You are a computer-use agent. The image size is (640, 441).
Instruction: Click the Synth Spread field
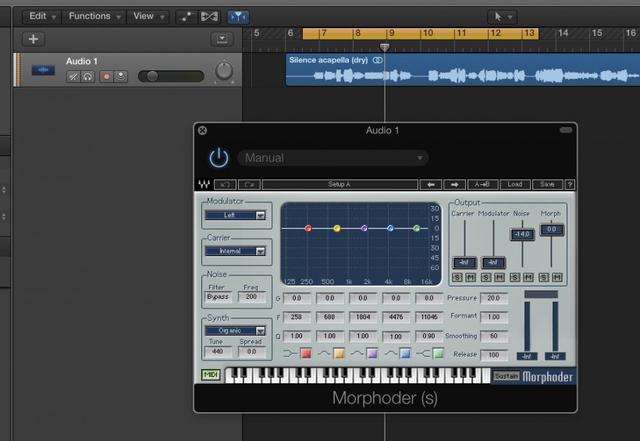(251, 352)
